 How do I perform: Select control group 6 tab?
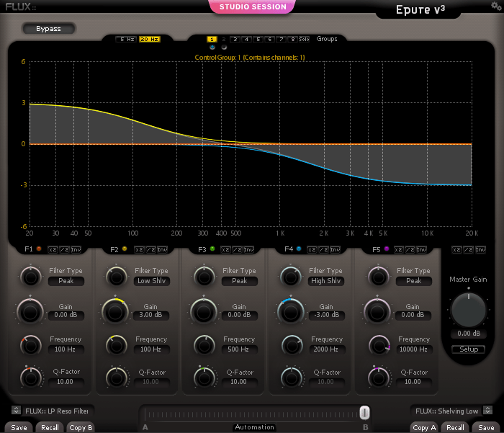(270, 39)
